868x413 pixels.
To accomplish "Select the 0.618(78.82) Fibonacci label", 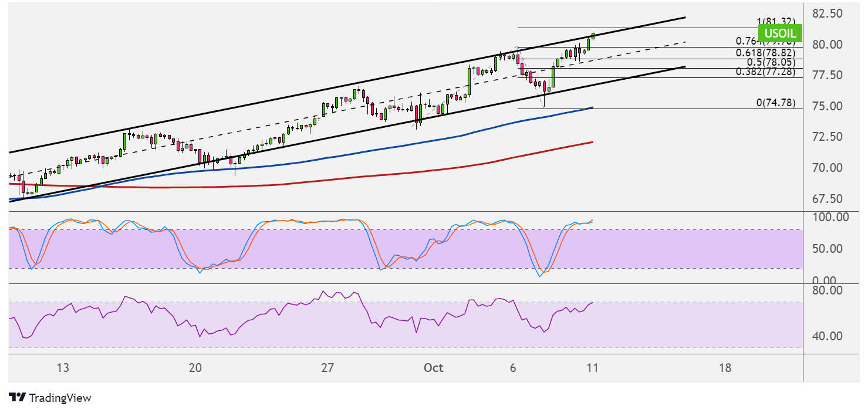I will [x=765, y=52].
